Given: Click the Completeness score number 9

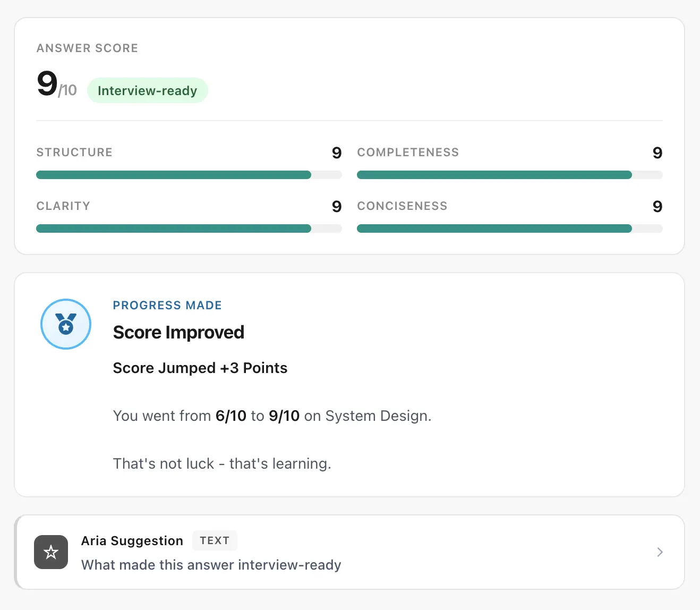Looking at the screenshot, I should click(657, 153).
